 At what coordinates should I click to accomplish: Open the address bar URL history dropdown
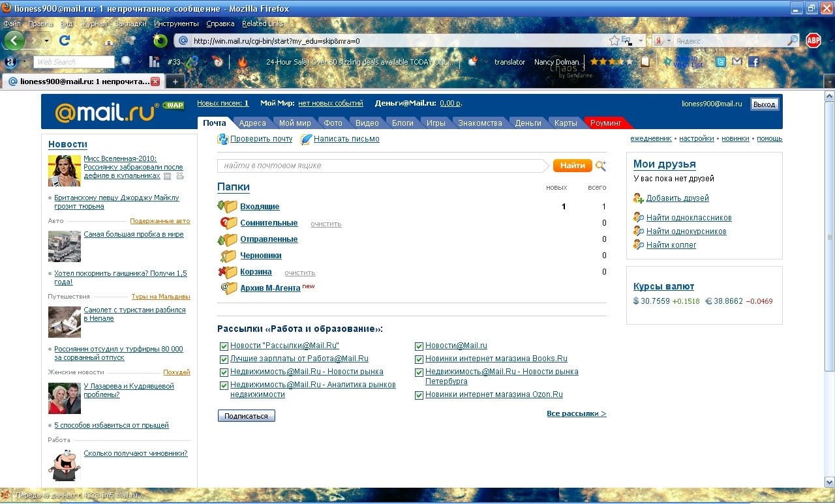(x=641, y=40)
